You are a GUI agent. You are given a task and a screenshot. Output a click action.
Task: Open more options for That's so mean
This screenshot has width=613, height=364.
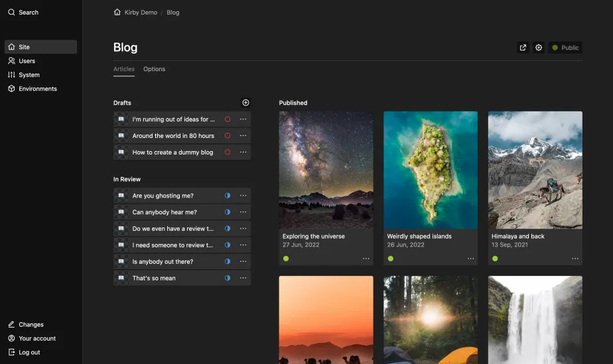point(243,278)
